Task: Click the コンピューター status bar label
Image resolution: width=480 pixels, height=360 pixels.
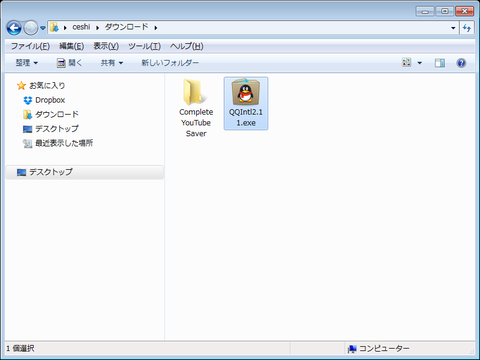Action: pyautogui.click(x=384, y=349)
